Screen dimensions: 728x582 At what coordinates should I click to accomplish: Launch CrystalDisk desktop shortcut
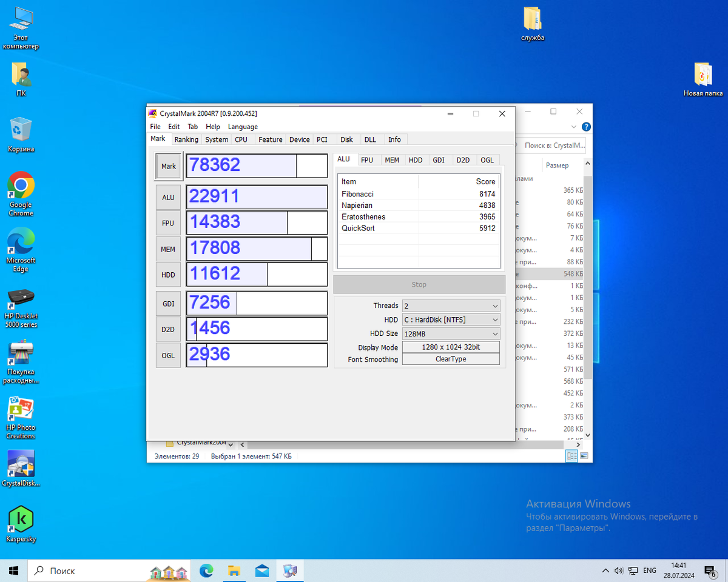click(x=21, y=469)
